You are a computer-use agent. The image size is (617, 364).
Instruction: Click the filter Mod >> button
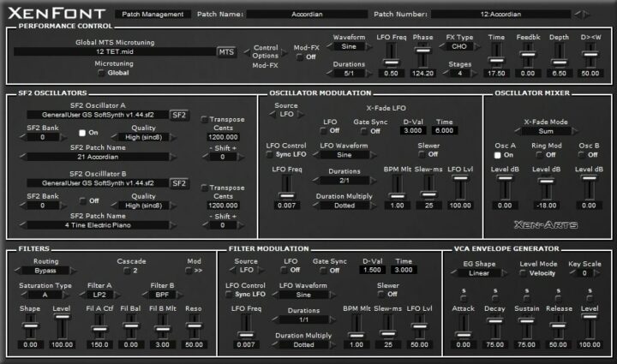pyautogui.click(x=189, y=269)
